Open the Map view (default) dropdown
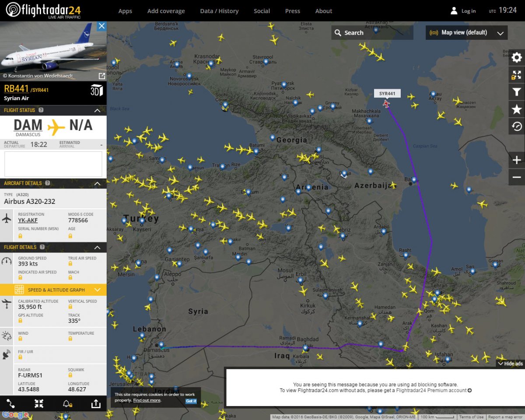 (x=466, y=33)
